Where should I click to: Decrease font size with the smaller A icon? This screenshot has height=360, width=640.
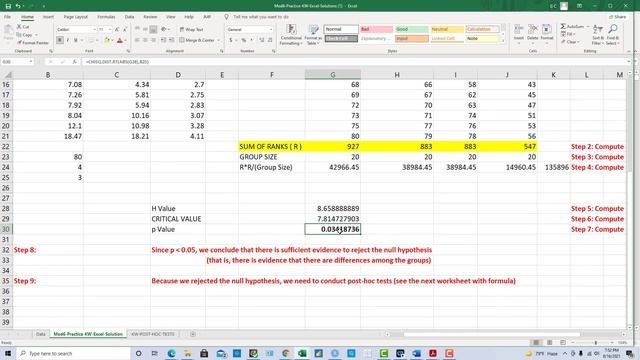(x=125, y=29)
